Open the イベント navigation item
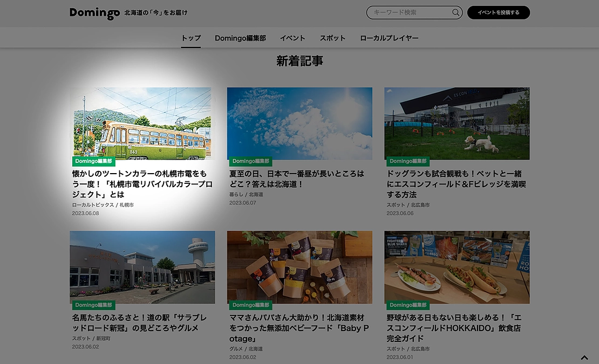The height and width of the screenshot is (364, 599). coord(292,38)
